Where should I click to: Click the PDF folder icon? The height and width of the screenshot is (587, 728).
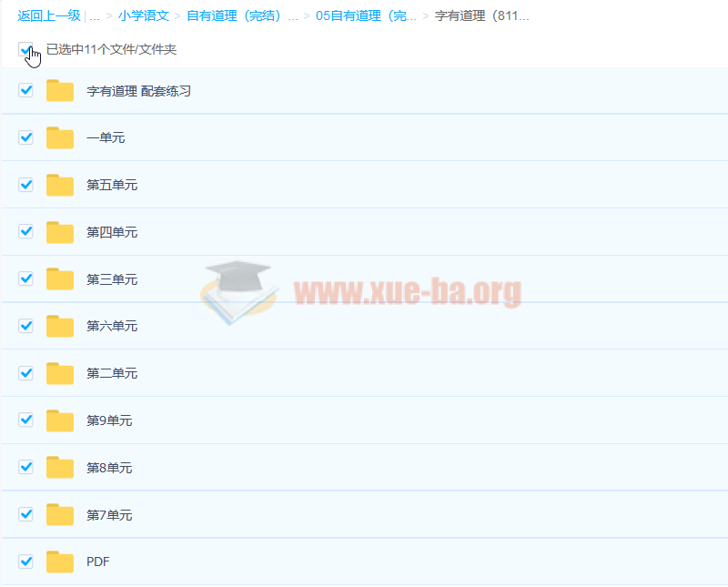60,562
